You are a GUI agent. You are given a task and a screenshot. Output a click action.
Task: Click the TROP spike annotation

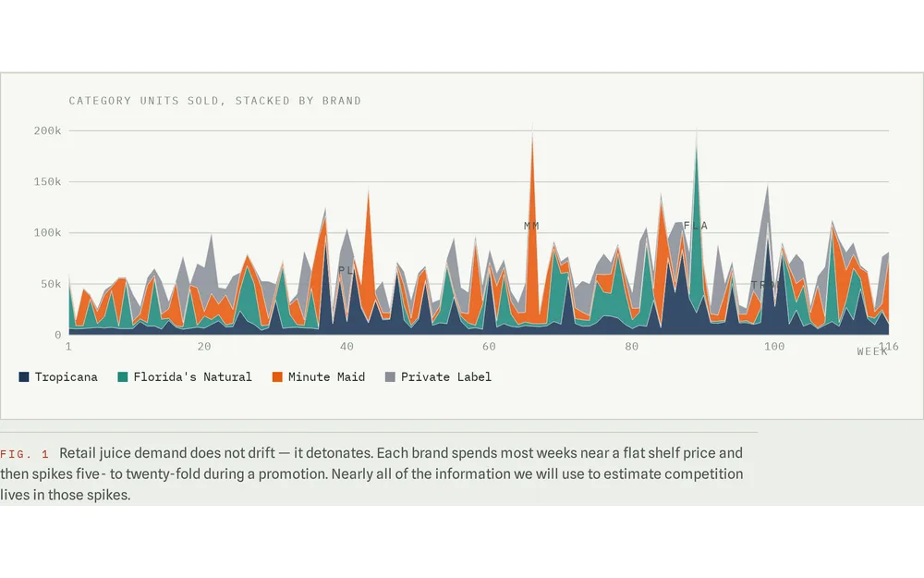pyautogui.click(x=766, y=285)
